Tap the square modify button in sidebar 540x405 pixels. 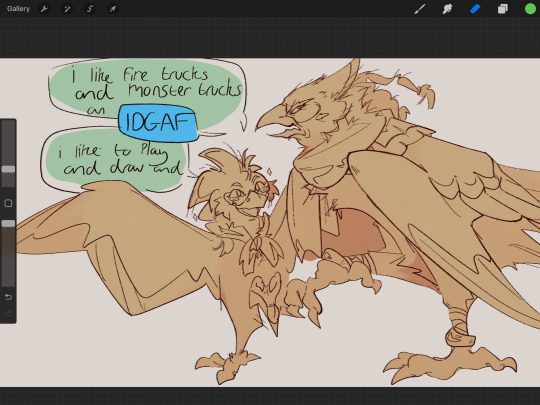pos(8,203)
